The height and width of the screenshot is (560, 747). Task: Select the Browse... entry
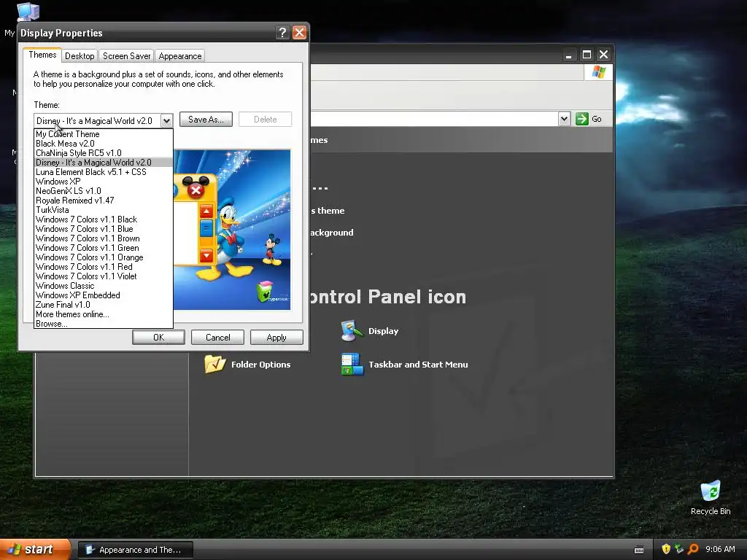pyautogui.click(x=104, y=324)
